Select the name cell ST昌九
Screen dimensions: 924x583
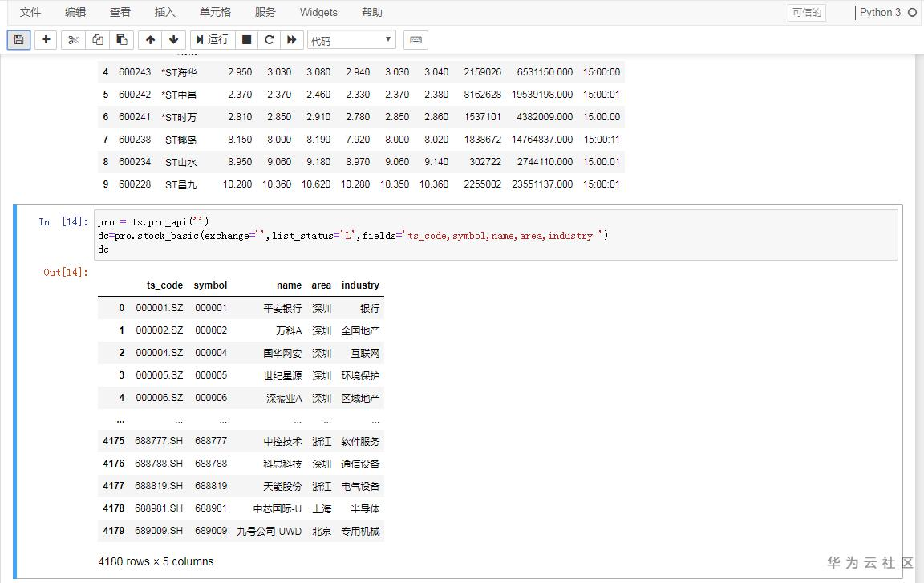pos(181,184)
